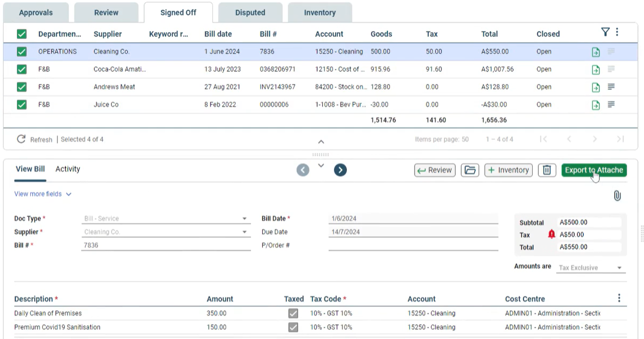
Task: Click bill number 0368206971 cell
Action: [278, 69]
